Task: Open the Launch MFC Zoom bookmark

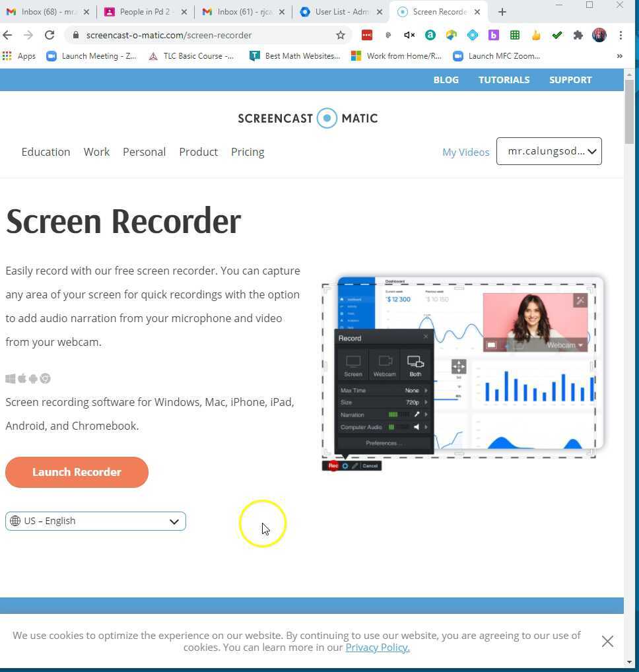Action: click(496, 56)
